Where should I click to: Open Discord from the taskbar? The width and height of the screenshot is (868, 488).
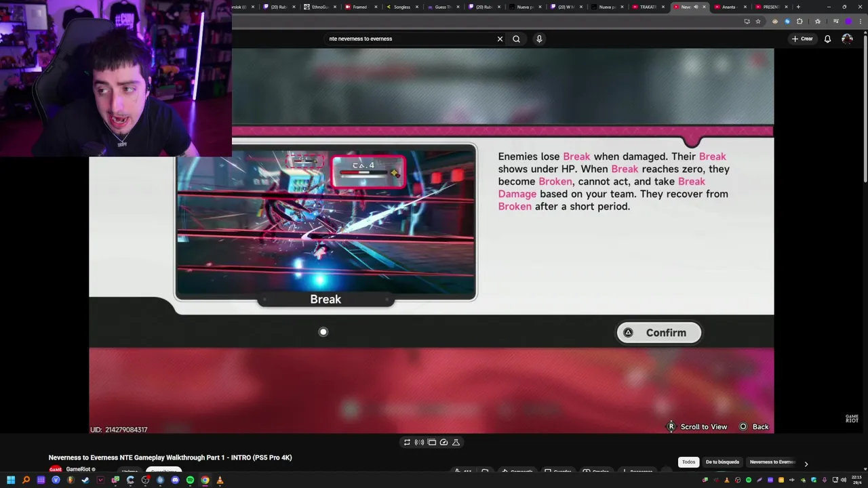175,480
